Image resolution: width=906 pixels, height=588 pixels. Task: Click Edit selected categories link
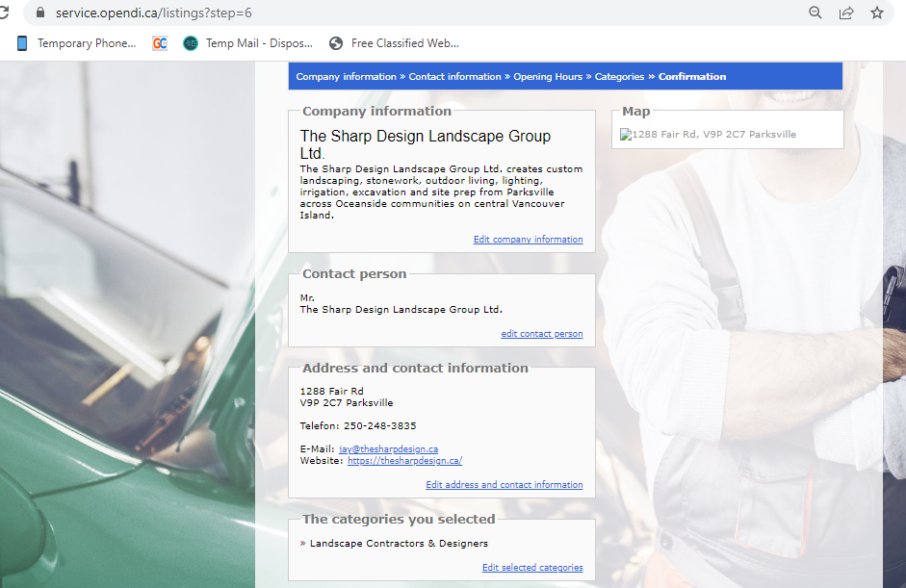click(532, 568)
